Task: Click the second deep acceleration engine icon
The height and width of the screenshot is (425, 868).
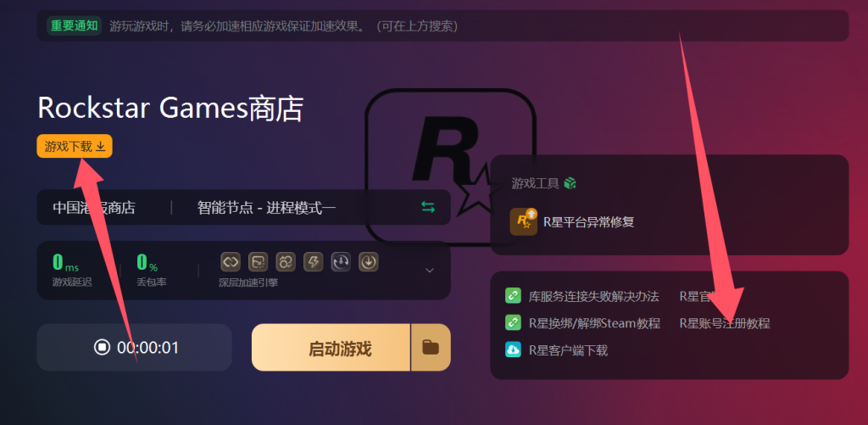Action: 259,262
